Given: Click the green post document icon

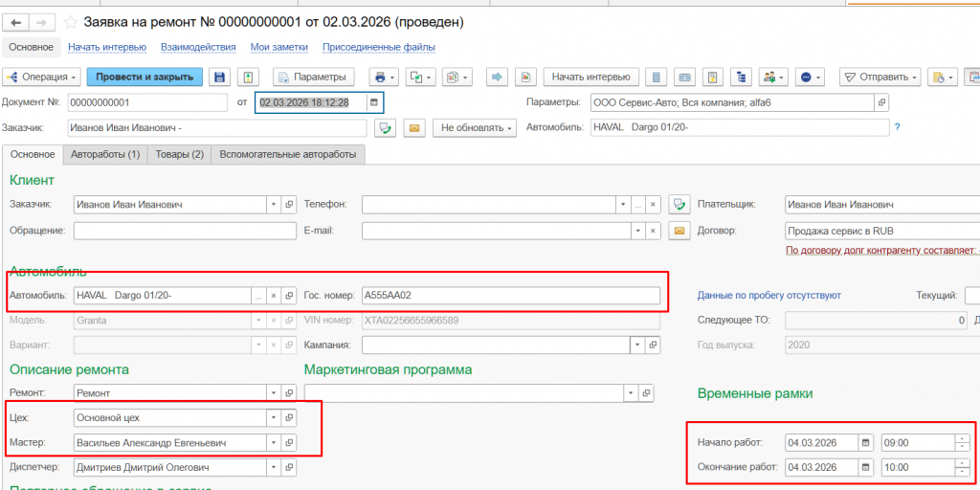Looking at the screenshot, I should (248, 77).
